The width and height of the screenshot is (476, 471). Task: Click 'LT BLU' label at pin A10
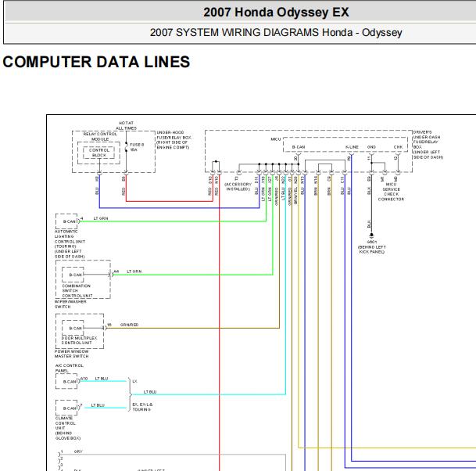tap(102, 379)
